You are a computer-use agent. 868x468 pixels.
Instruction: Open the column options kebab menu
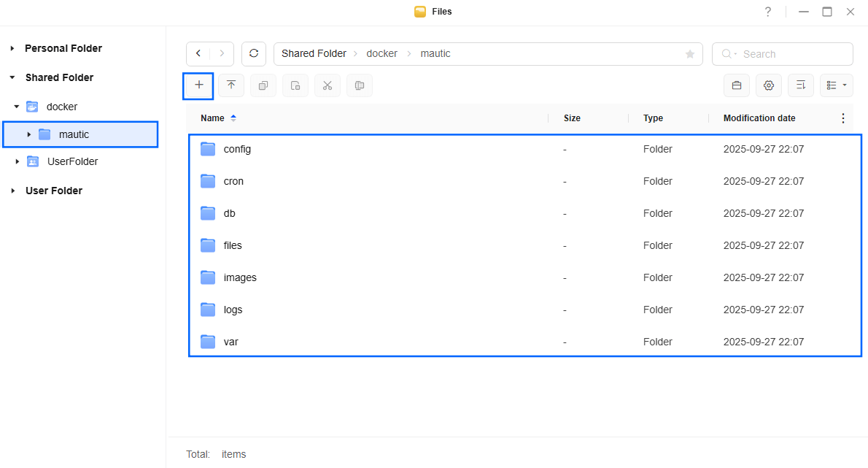(x=843, y=118)
